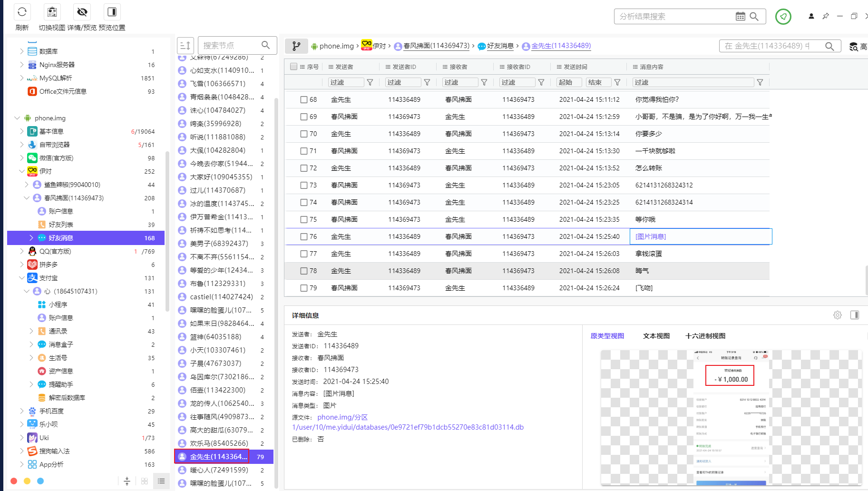This screenshot has width=868, height=491.
Task: Open the detail panel settings gear
Action: point(837,315)
